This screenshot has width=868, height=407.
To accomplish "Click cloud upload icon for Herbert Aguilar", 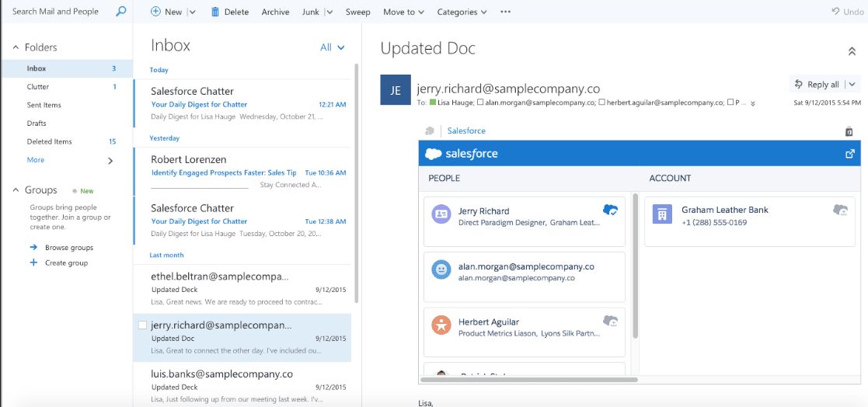I will 610,321.
